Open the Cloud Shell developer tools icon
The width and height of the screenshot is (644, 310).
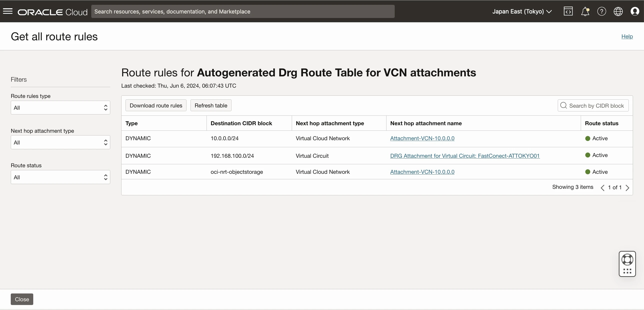pos(568,11)
